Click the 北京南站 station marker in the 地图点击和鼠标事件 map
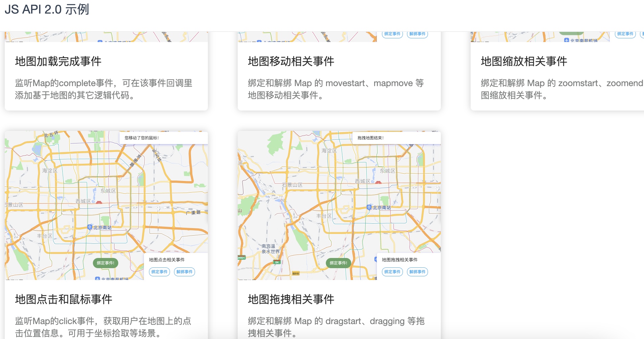The width and height of the screenshot is (644, 339). 90,227
